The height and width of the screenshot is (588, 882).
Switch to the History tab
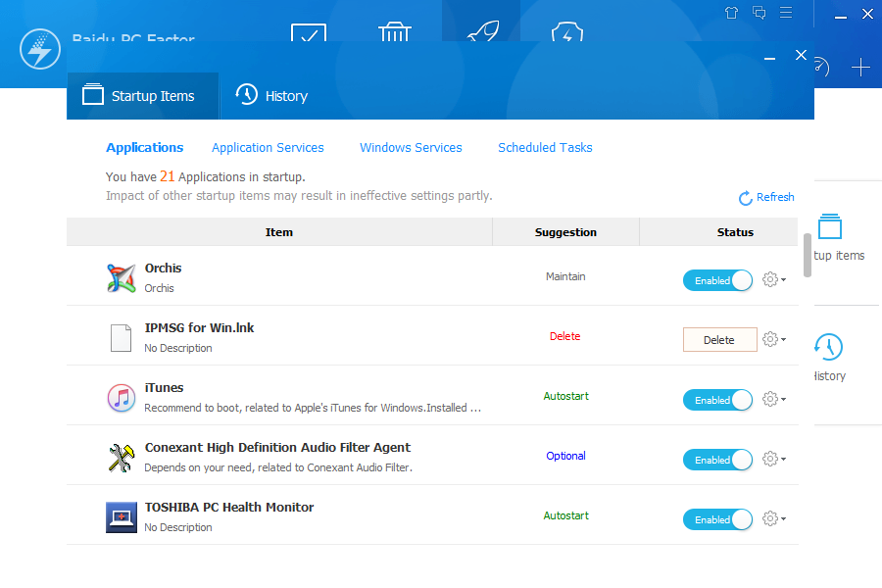[x=271, y=96]
